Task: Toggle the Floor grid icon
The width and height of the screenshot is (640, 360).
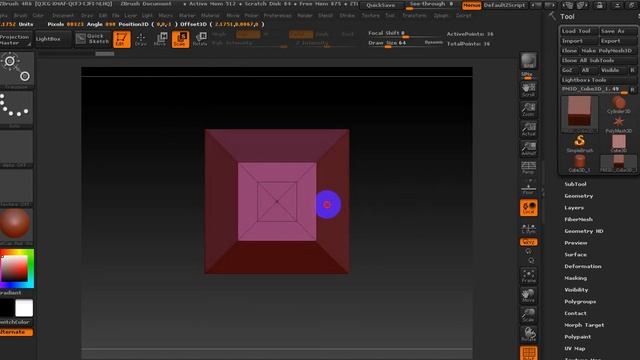Action: 529,187
